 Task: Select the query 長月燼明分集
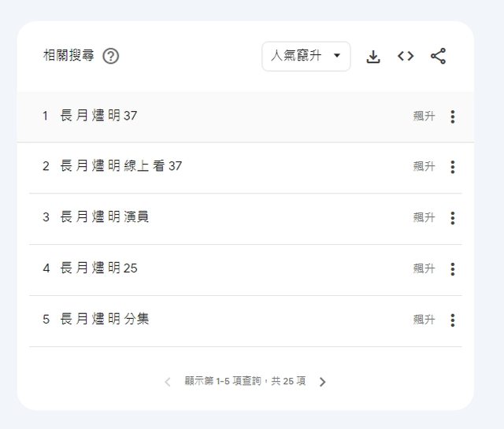click(105, 320)
